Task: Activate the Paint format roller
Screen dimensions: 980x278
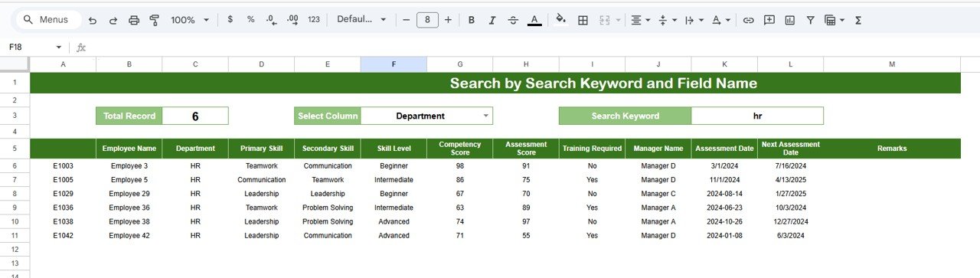Action: [155, 20]
